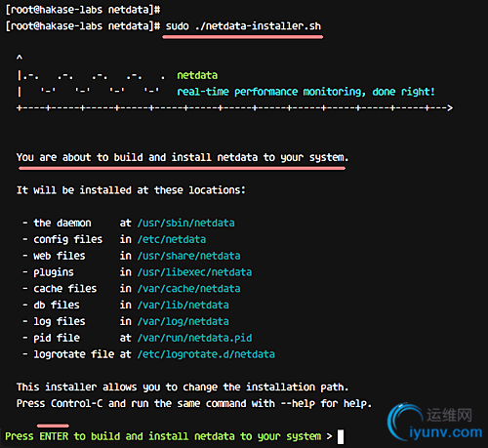
Task: Click the 'web files' label
Action: (x=60, y=256)
